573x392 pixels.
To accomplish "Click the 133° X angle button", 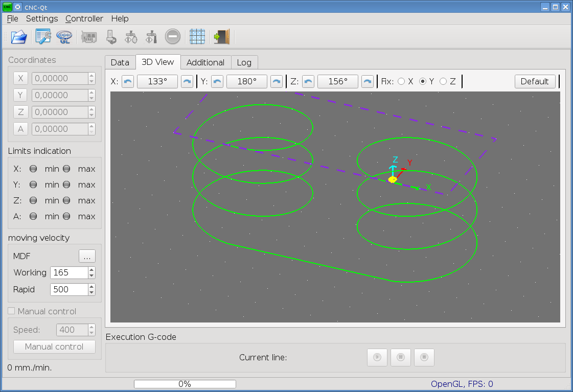I will click(x=157, y=81).
